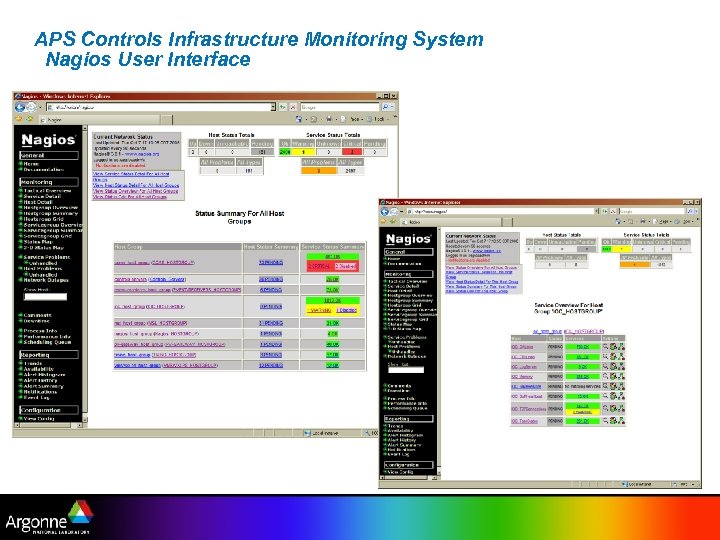Click Home in the left window's Nagios sidebar
The image size is (720, 540).
tap(31, 164)
